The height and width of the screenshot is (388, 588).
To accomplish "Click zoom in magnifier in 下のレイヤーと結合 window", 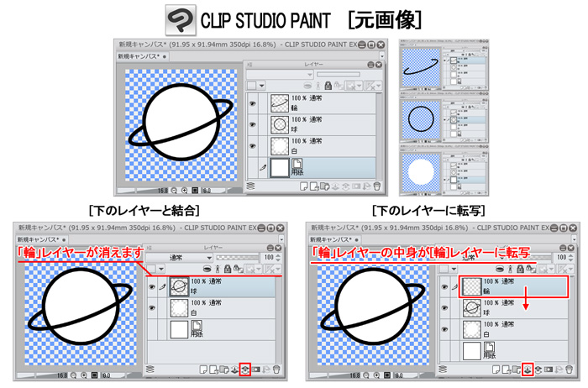I will [x=84, y=375].
